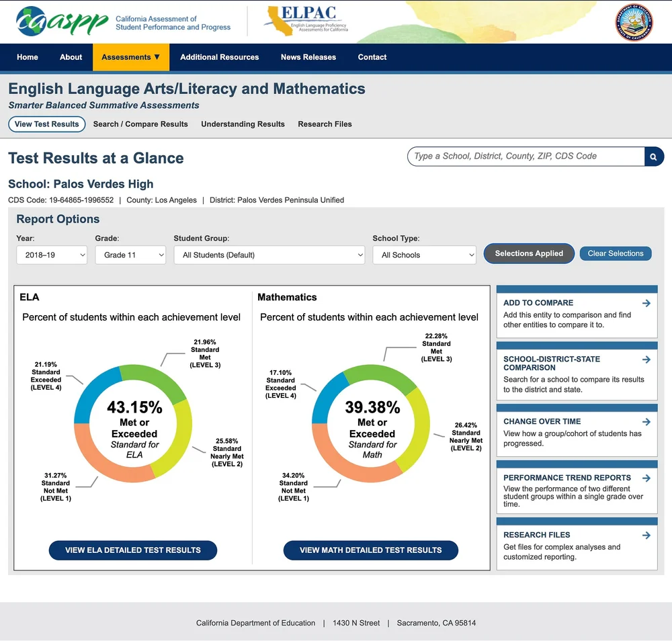The image size is (672, 641).
Task: Click View Math Detailed Test Results
Action: click(371, 550)
